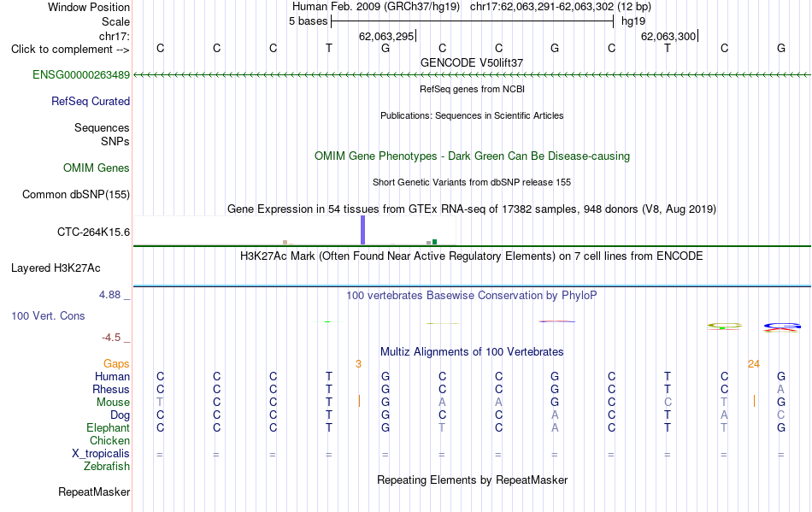This screenshot has height=512, width=812.
Task: Open the OMIM Genes track label
Action: (97, 168)
